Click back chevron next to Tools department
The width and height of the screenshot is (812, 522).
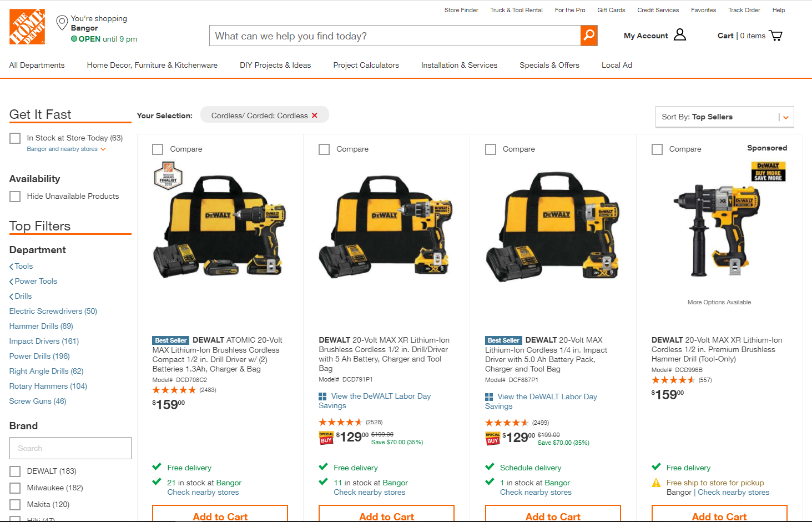(x=11, y=267)
